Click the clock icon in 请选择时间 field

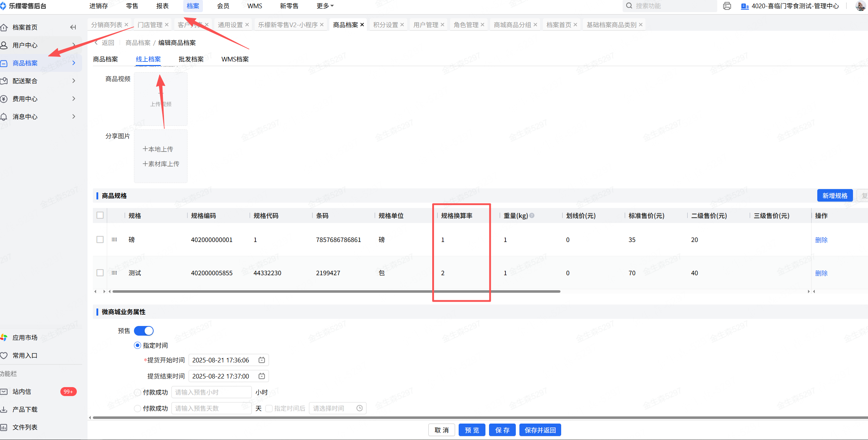coord(359,408)
